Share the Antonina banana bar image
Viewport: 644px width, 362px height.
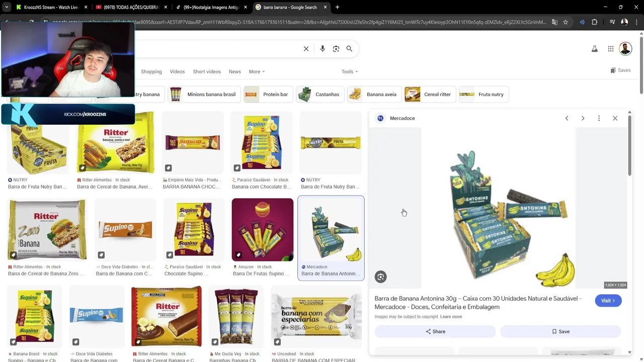click(x=435, y=331)
